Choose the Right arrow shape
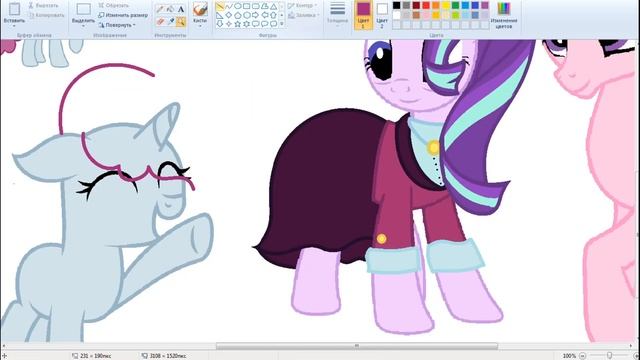The height and width of the screenshot is (360, 640). (x=256, y=15)
